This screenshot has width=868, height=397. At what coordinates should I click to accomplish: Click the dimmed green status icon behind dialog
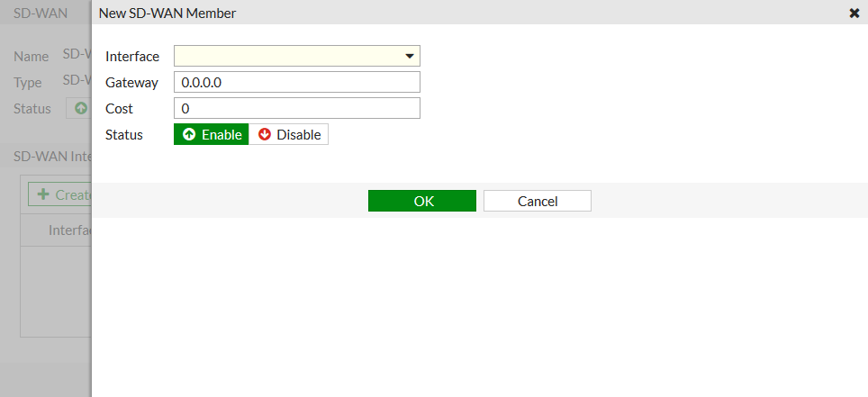click(x=81, y=108)
